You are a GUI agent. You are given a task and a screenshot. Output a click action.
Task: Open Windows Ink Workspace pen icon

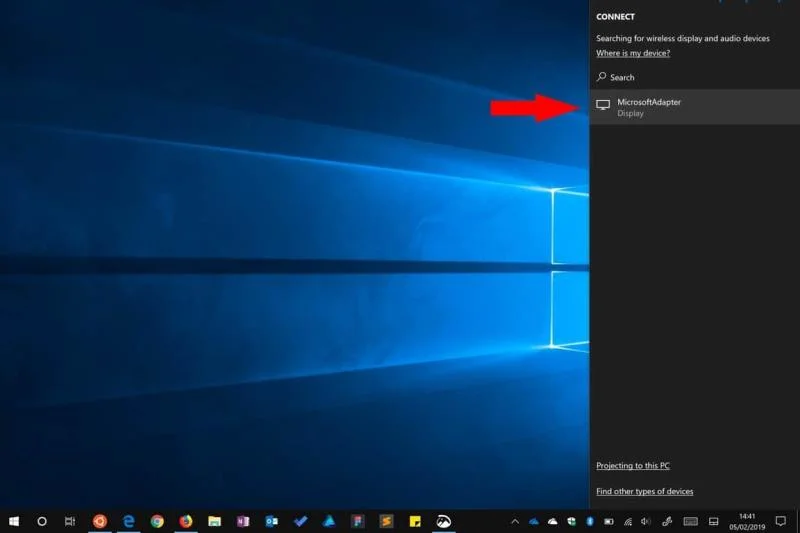(667, 521)
